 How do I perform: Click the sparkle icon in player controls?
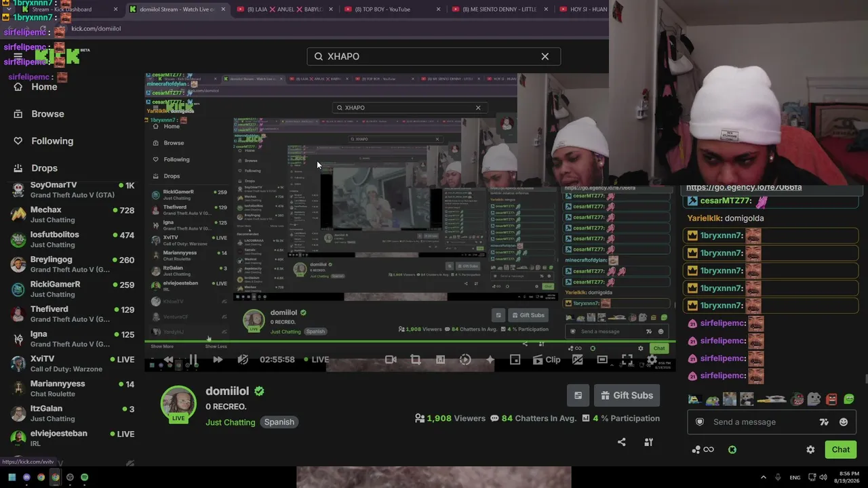[x=490, y=360]
